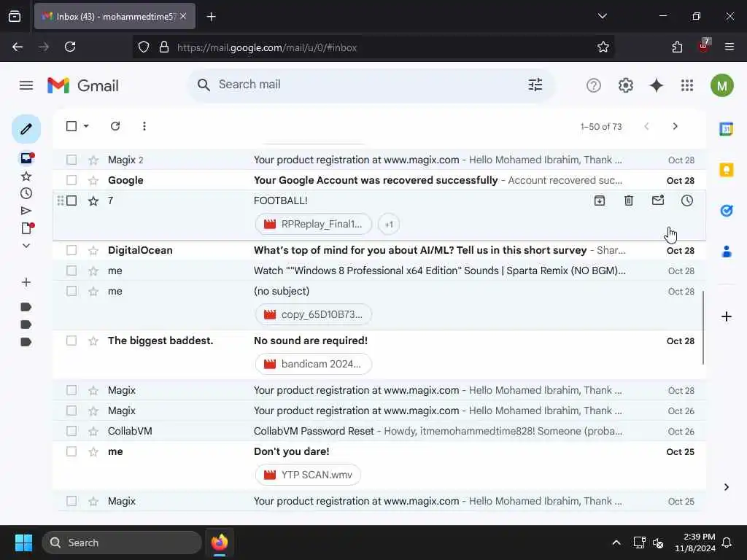Screen dimensions: 747x560
Task: Open the first label tag in sidebar
Action: point(26,307)
